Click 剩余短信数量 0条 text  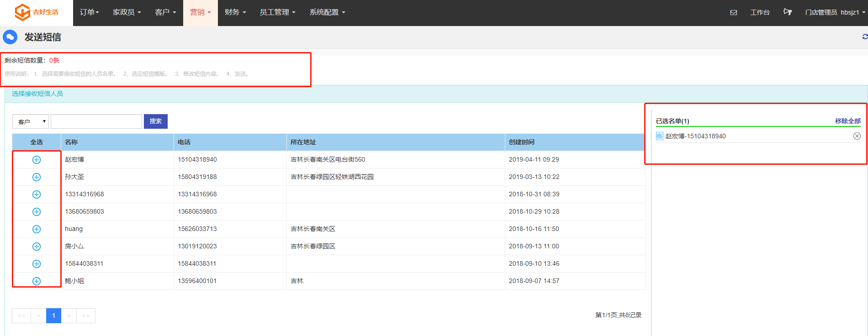tap(32, 60)
